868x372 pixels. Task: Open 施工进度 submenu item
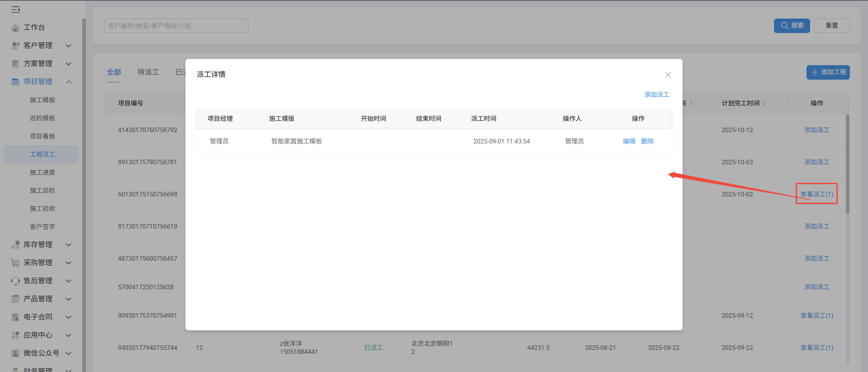click(x=42, y=172)
